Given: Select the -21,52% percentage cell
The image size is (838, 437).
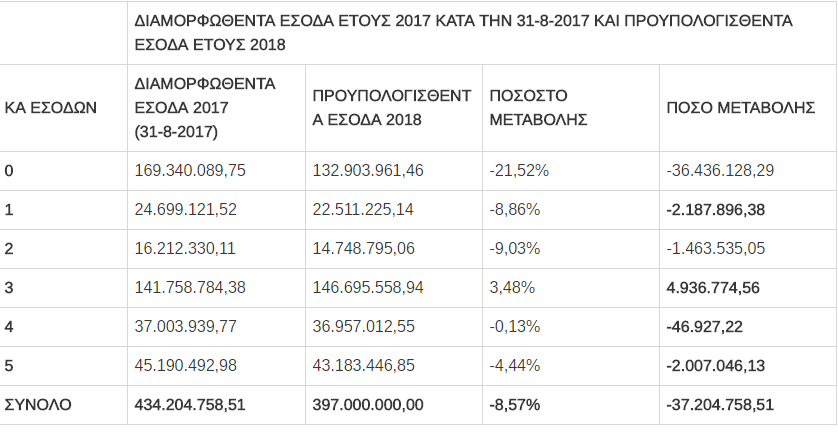Looking at the screenshot, I should pyautogui.click(x=519, y=170).
